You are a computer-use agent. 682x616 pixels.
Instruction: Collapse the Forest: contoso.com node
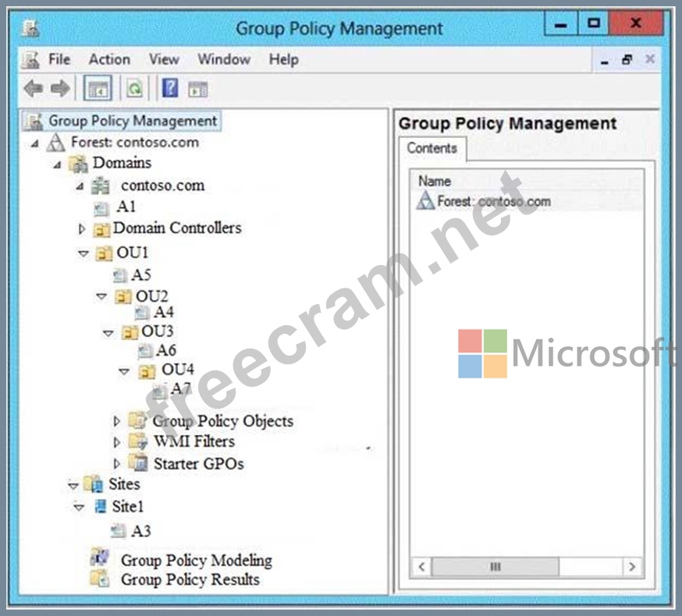[x=35, y=143]
